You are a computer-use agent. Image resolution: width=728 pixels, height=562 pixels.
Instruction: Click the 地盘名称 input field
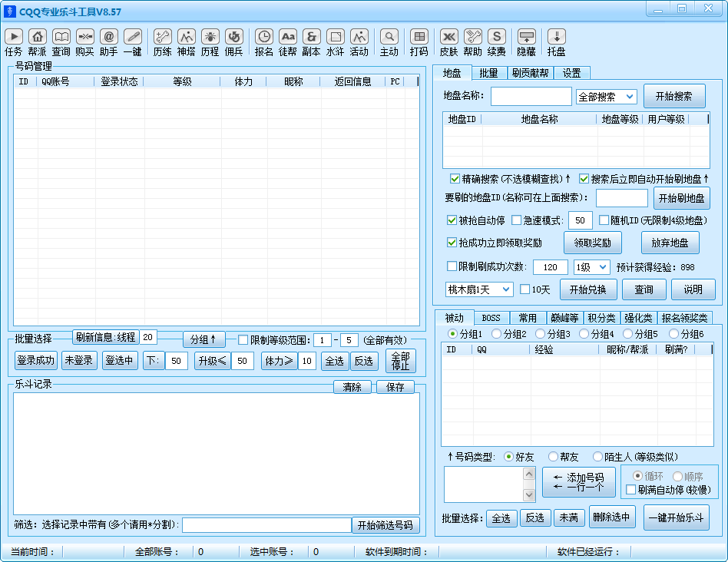(531, 96)
